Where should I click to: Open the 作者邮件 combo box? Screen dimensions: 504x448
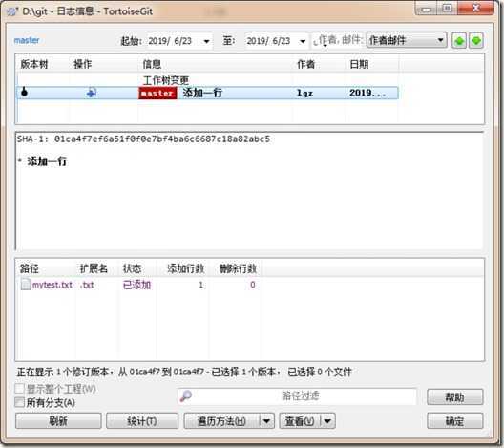[x=407, y=40]
